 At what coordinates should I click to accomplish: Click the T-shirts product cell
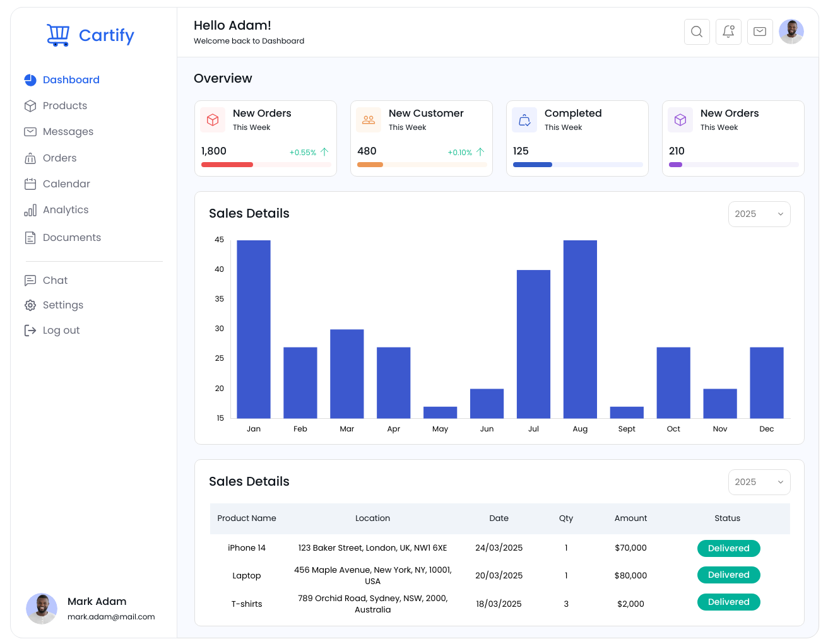pyautogui.click(x=247, y=604)
